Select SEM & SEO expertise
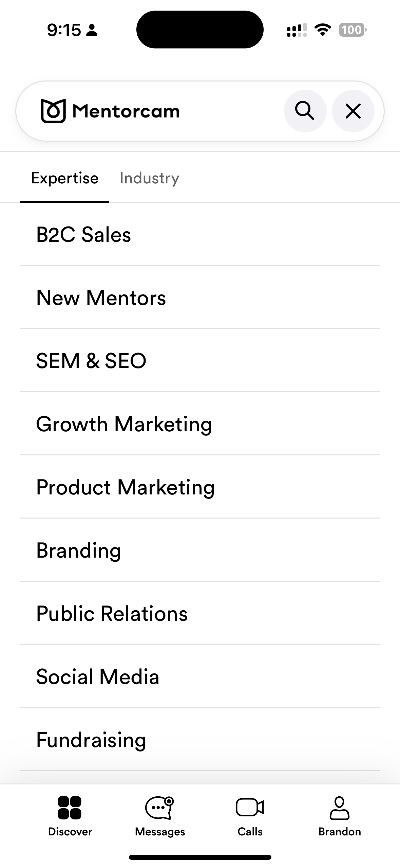Screen dimensions: 400x868 pos(91,361)
